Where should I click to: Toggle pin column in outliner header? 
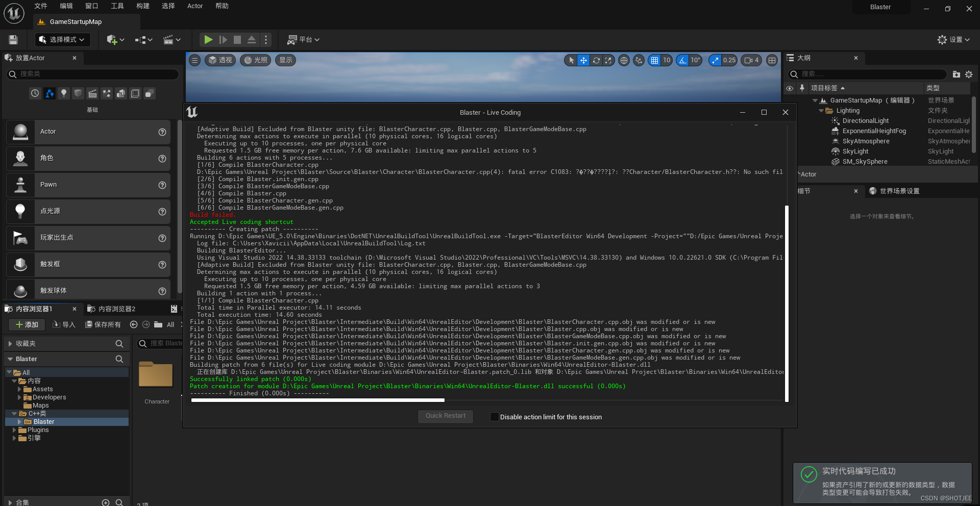(802, 88)
